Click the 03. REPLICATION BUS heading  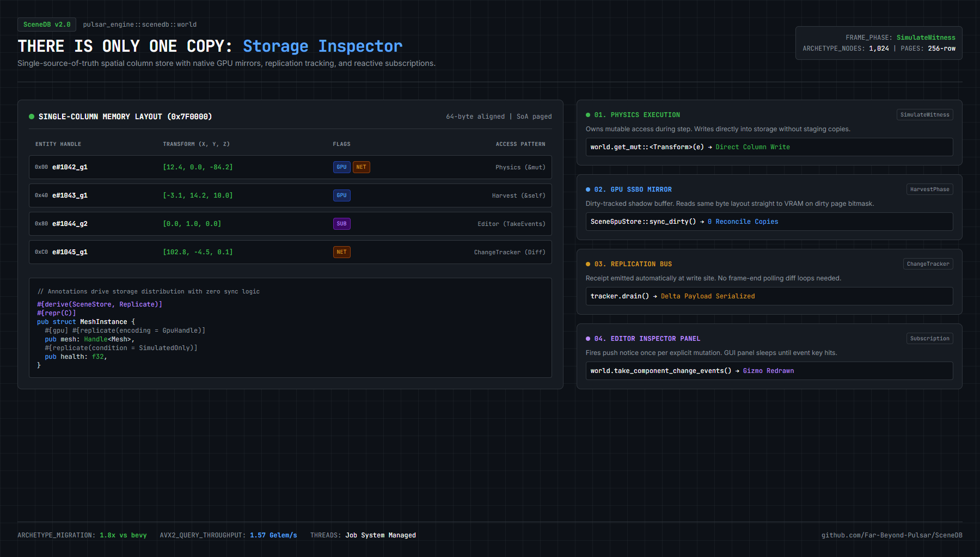[633, 264]
